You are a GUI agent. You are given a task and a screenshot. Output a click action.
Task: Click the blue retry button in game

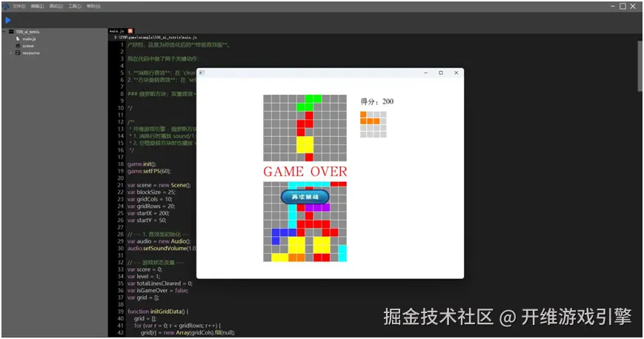point(305,197)
